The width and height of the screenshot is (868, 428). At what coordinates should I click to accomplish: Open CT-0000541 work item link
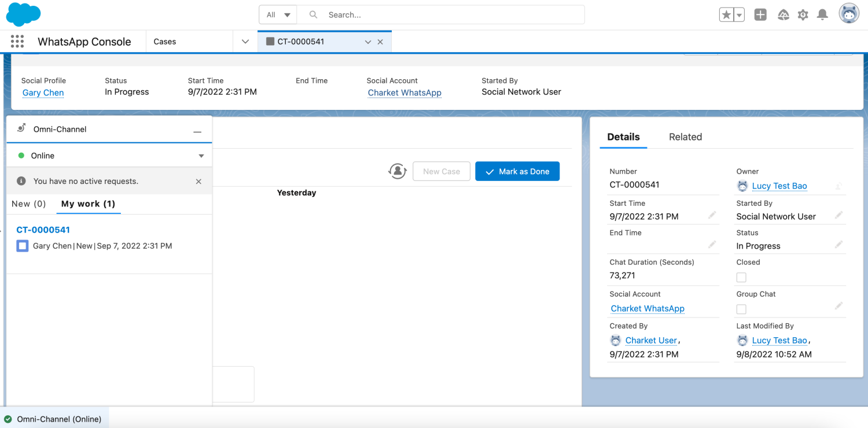pyautogui.click(x=43, y=230)
